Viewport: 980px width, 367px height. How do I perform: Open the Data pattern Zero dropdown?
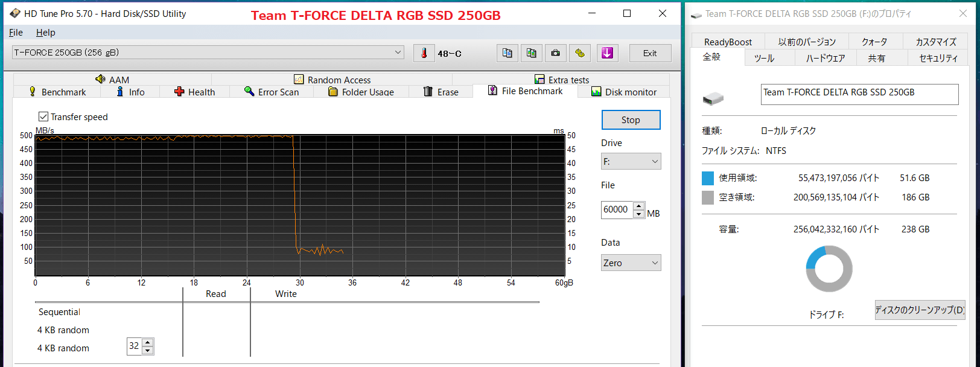click(x=631, y=263)
